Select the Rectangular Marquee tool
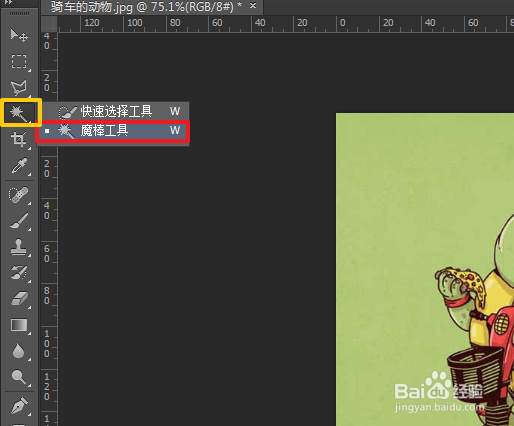The width and height of the screenshot is (514, 426). coord(19,61)
